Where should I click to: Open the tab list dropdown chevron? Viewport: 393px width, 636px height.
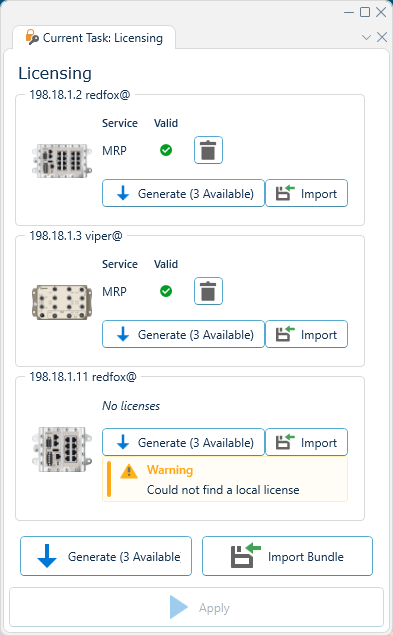(x=366, y=38)
